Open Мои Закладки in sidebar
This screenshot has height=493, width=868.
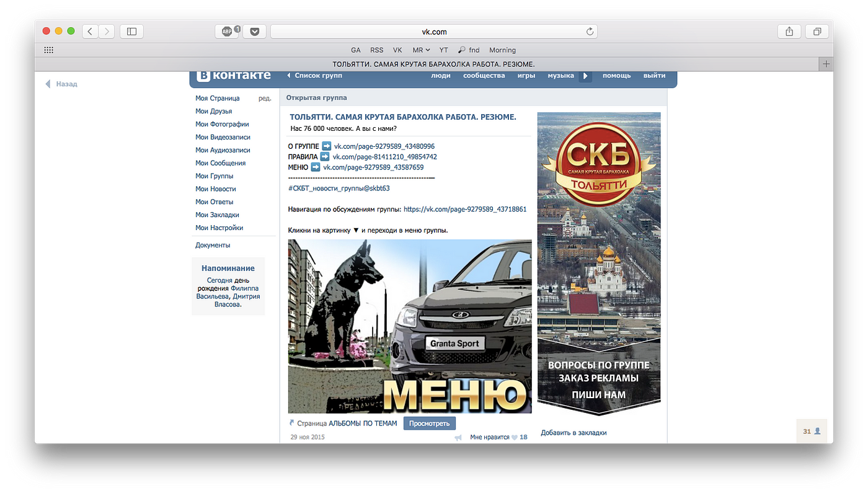coord(217,215)
